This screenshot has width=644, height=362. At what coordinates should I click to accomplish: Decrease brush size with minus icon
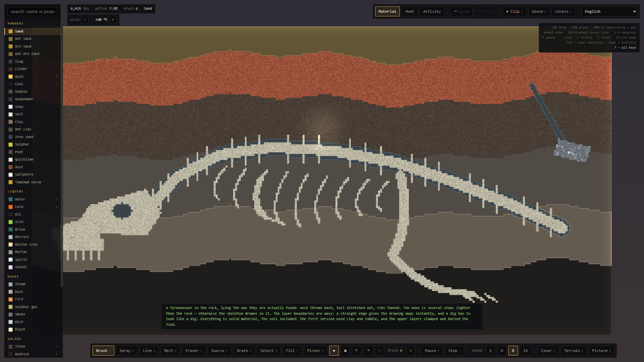point(379,351)
